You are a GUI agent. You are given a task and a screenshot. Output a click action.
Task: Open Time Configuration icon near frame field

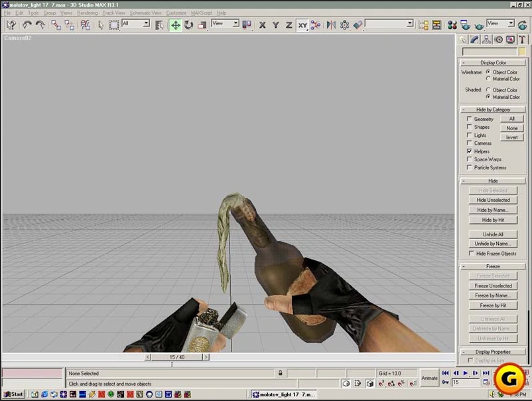tap(486, 382)
